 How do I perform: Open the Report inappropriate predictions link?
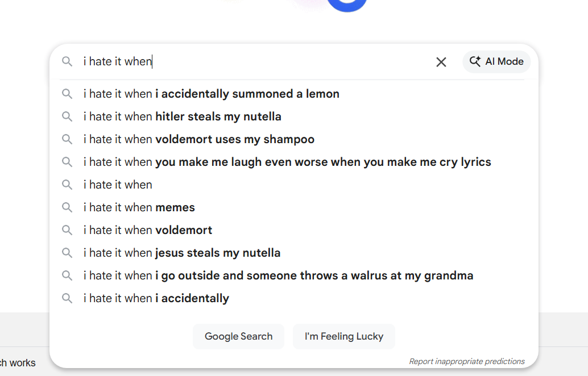(466, 361)
